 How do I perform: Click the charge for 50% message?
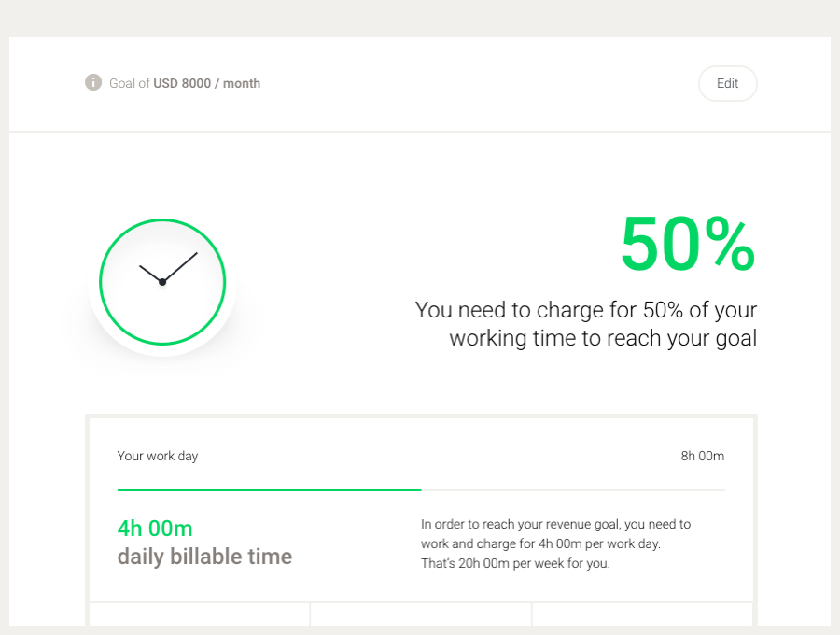pos(585,323)
